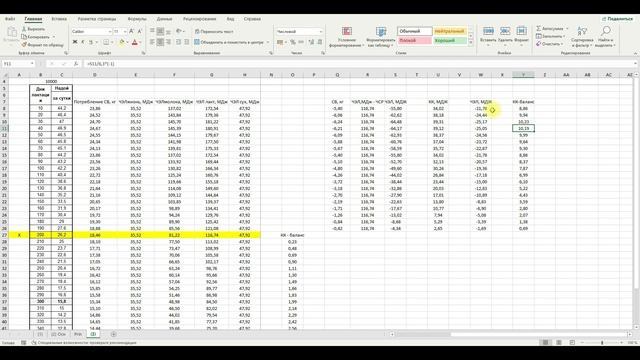Open Find and Select (Найти и выделить)
Viewport: 640px width, 360px height.
605,37
